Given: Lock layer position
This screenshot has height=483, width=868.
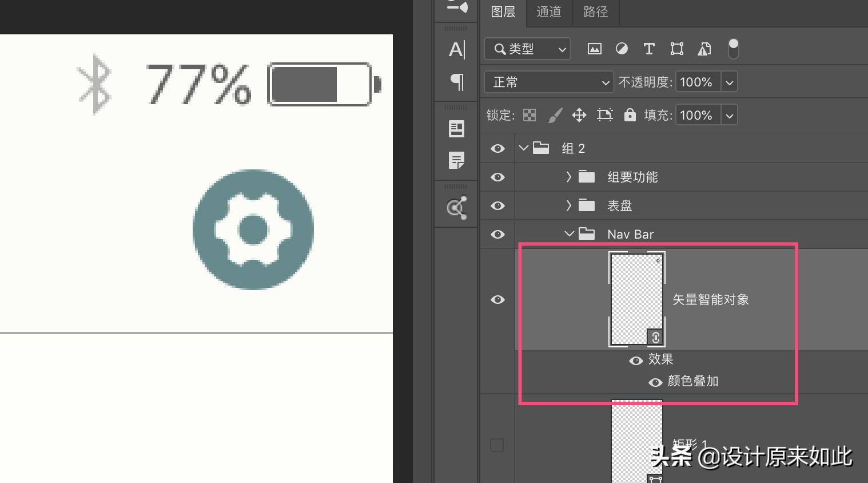Looking at the screenshot, I should (579, 116).
